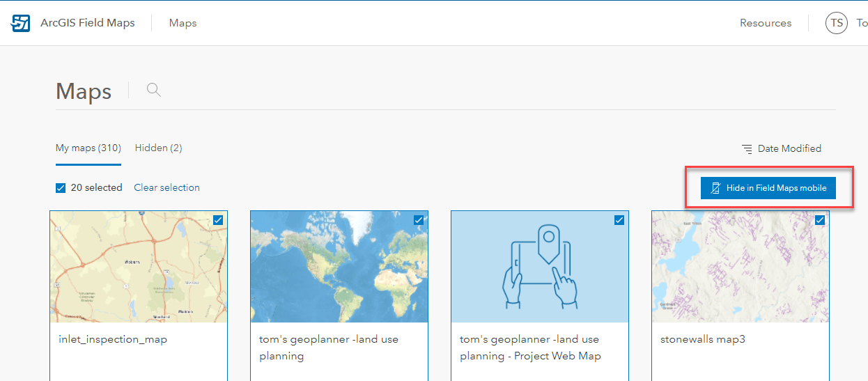
Task: Deselect tom's geoplanner -land use planning checkbox
Action: 419,220
